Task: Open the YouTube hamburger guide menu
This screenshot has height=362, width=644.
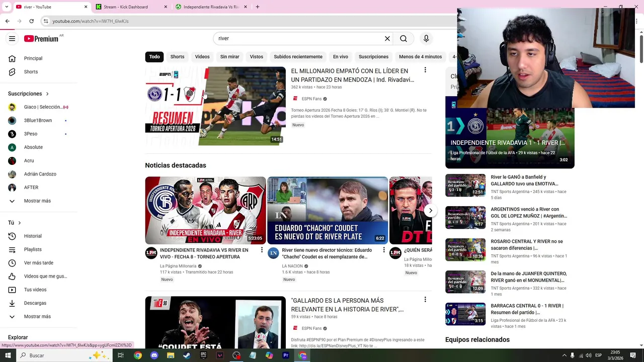Action: tap(12, 38)
